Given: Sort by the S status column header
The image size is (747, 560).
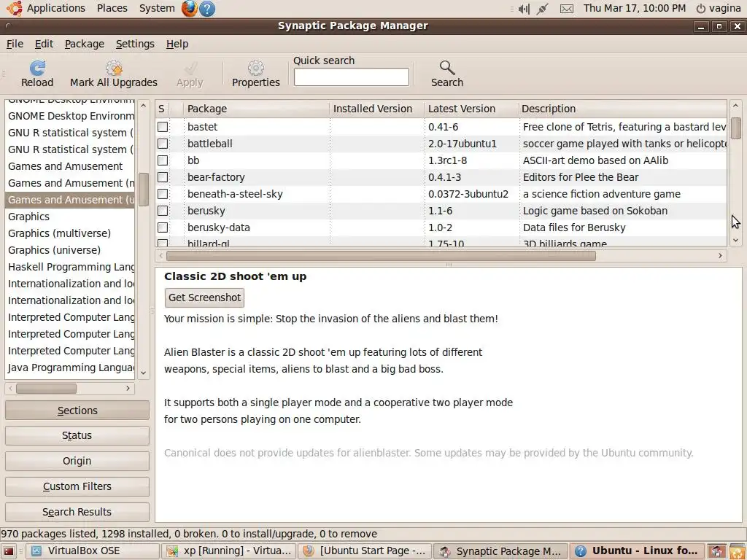Looking at the screenshot, I should coord(162,109).
